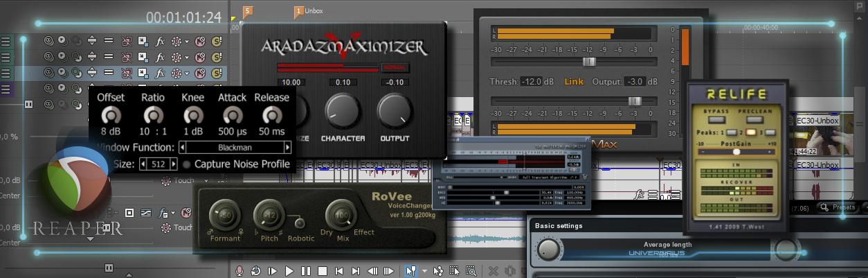
Task: Toggle loop playback in transport bar
Action: [255, 271]
